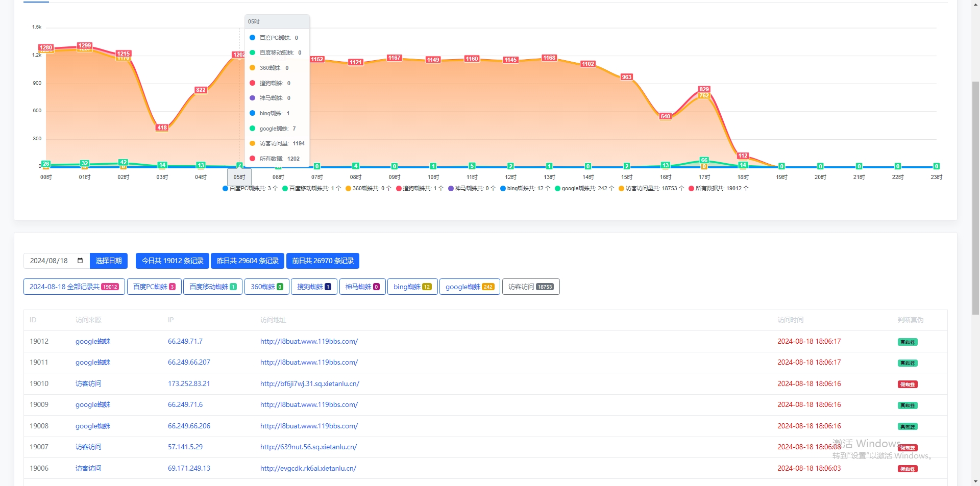980x486 pixels.
Task: Open URL http://evgcdk.rk6ai.xietanlu.cn/
Action: click(308, 468)
